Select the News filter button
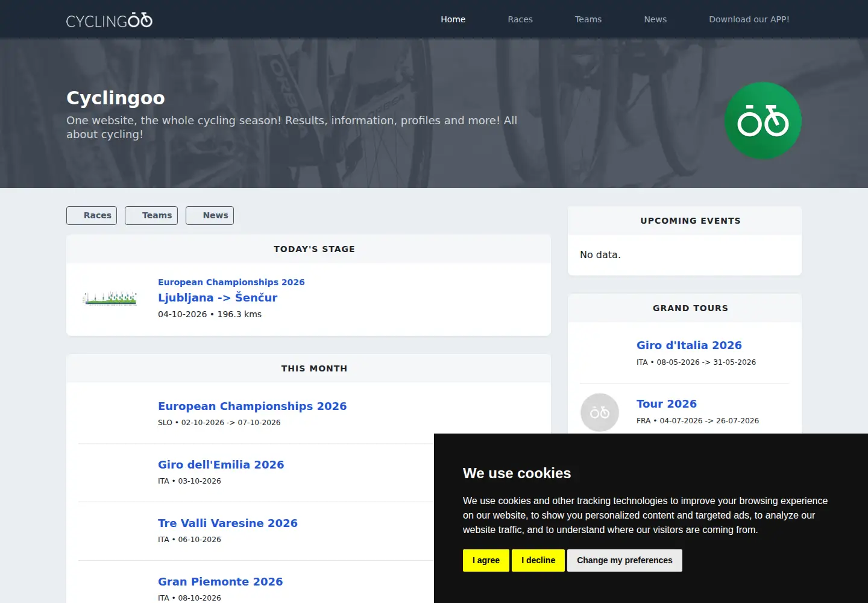Image resolution: width=868 pixels, height=603 pixels. 210,215
